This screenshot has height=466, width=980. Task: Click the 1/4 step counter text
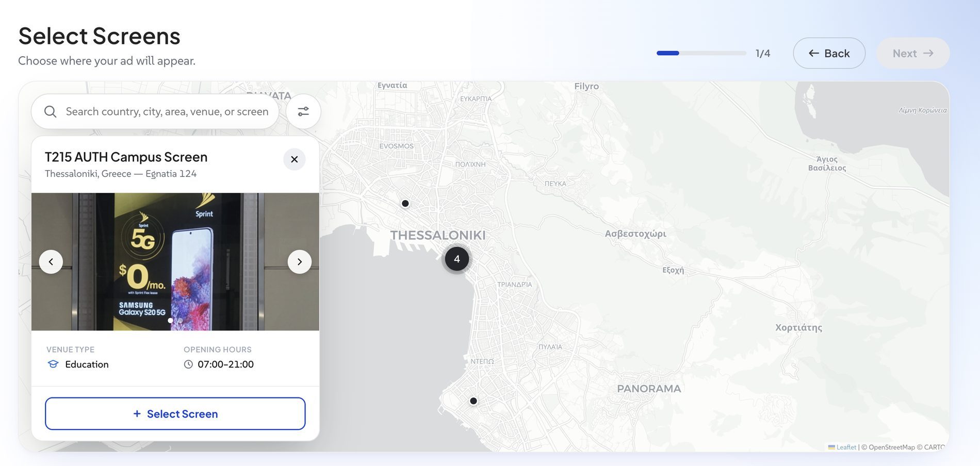(763, 53)
